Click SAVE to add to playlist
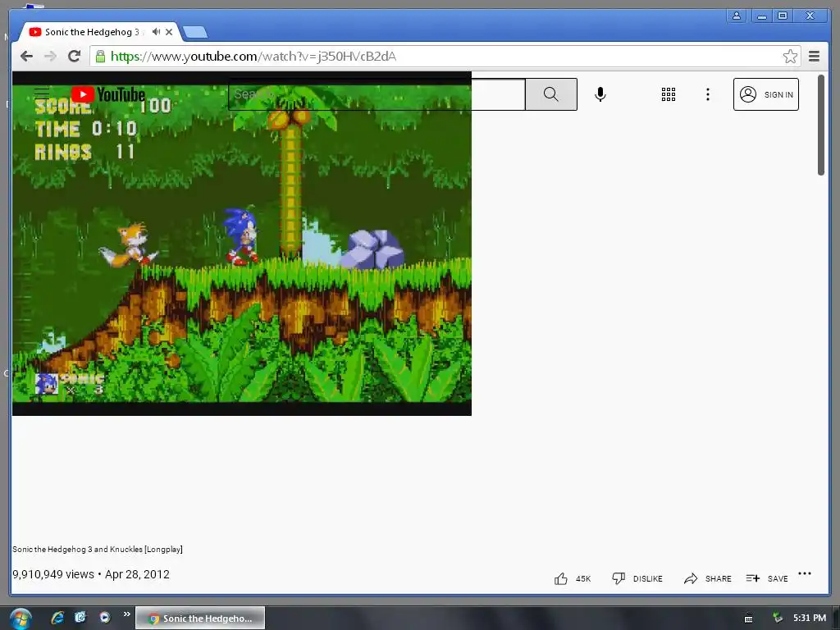 point(767,578)
